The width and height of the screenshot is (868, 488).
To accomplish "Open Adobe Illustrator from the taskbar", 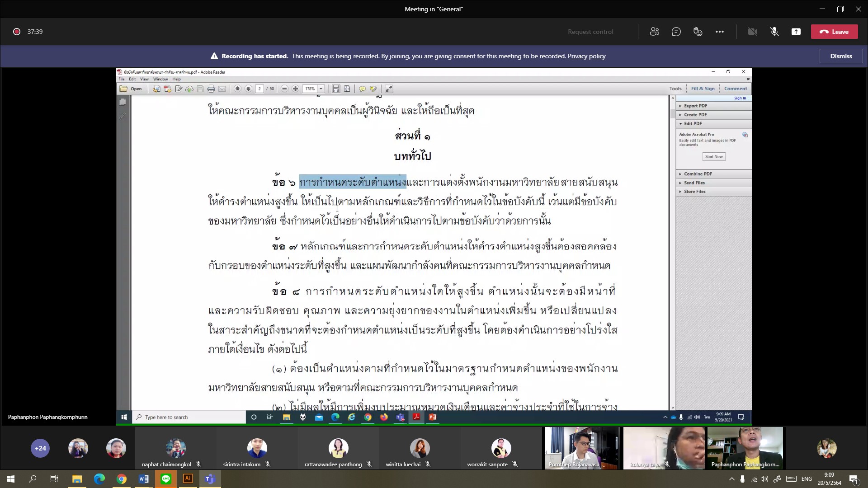I will [188, 479].
